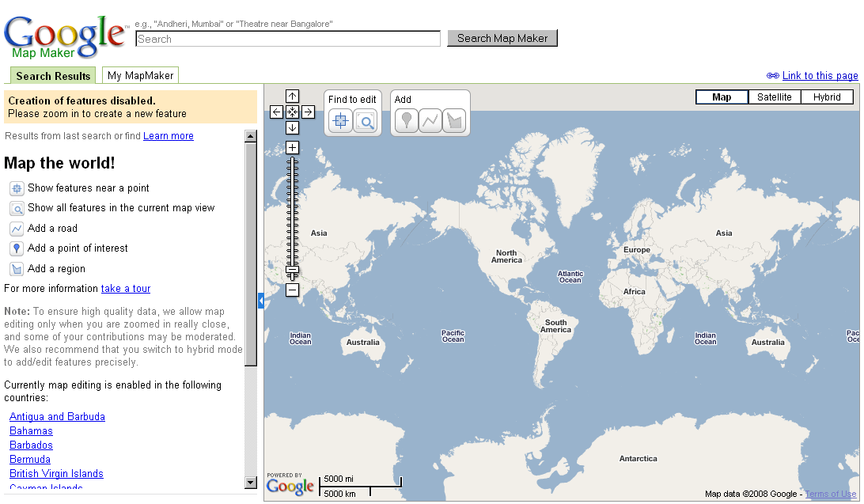Viewport: 864px width, 504px height.
Task: Open the Antigua and Barbuda link
Action: click(57, 416)
